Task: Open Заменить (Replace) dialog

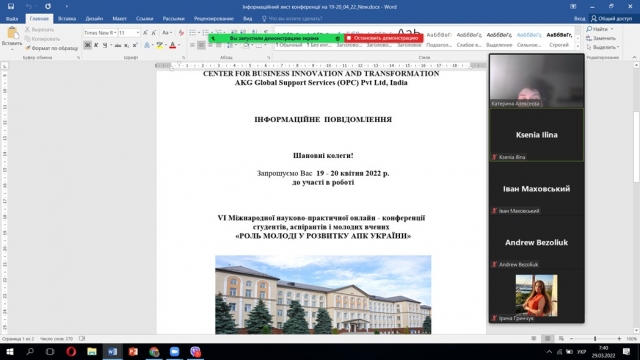Action: click(601, 38)
